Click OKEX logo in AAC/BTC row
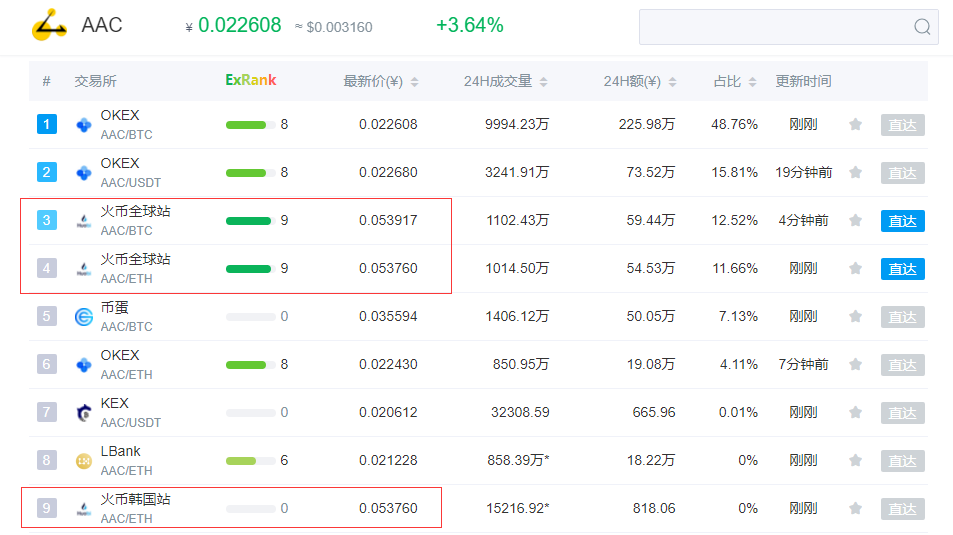The image size is (953, 535). 84,125
